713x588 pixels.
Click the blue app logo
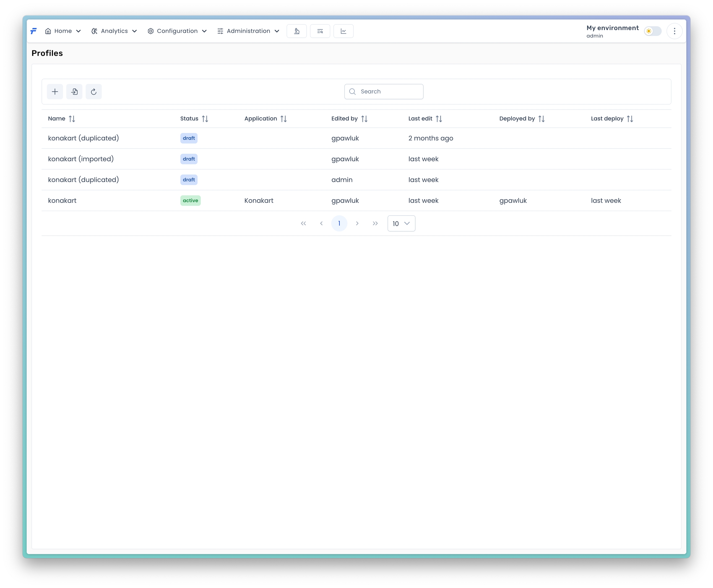(33, 31)
